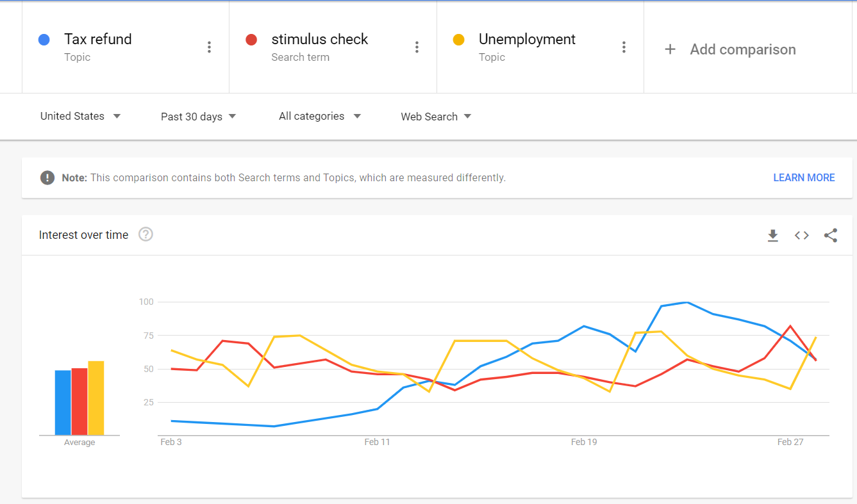Viewport: 857px width, 504px height.
Task: Expand the United States region dropdown
Action: pos(80,117)
